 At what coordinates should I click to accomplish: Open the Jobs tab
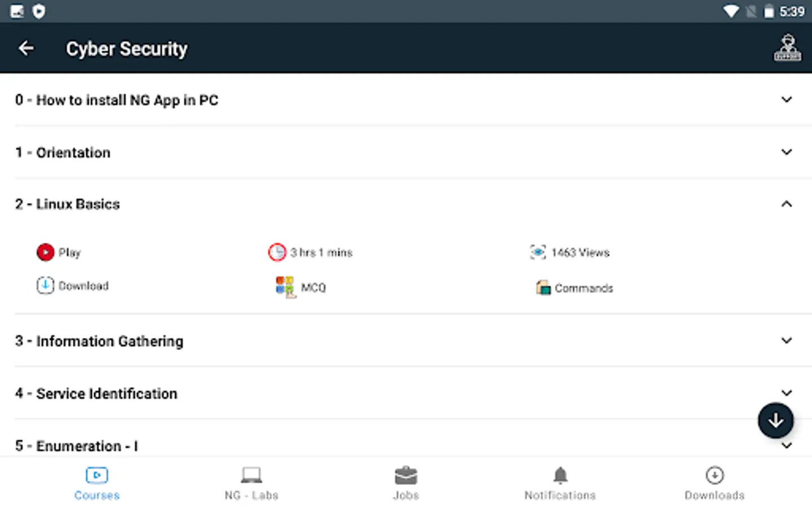(x=406, y=484)
